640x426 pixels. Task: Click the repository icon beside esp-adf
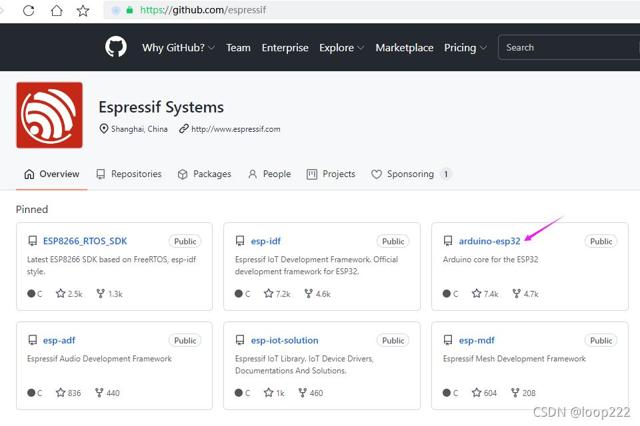[x=33, y=340]
